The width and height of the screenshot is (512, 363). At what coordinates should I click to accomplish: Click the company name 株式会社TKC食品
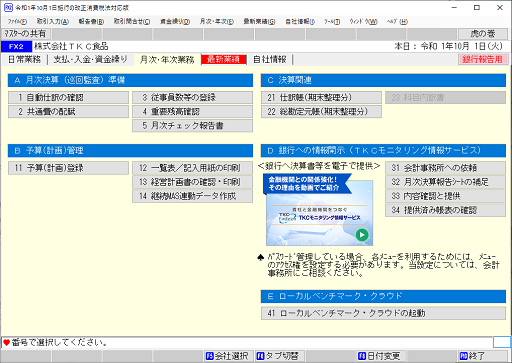coord(71,46)
